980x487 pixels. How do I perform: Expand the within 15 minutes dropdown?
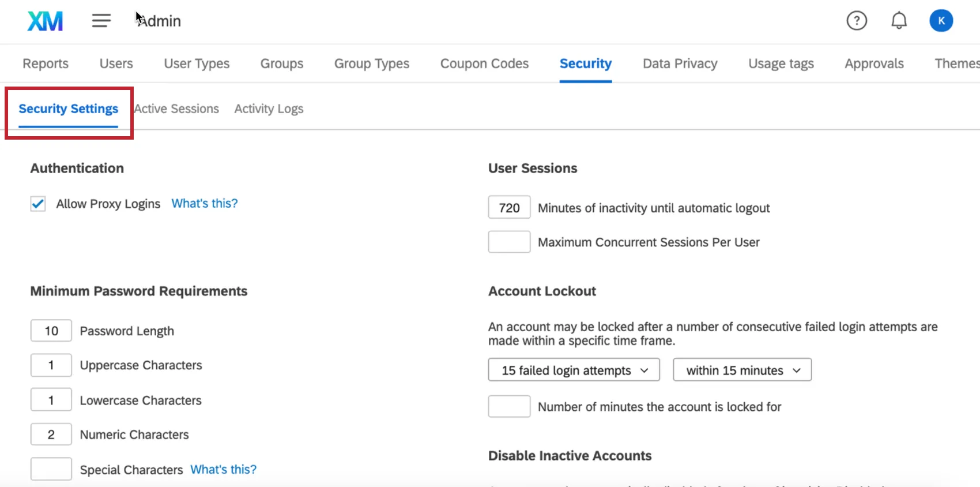[742, 370]
